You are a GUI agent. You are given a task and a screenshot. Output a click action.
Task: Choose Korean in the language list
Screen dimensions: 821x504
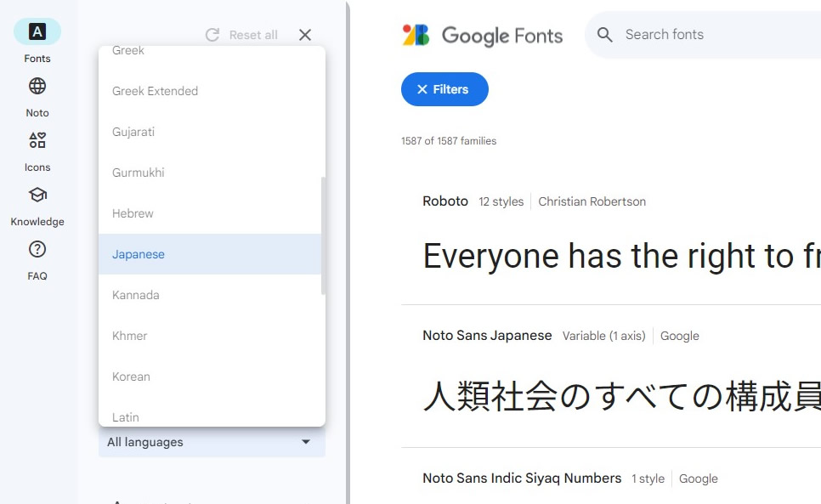[131, 377]
